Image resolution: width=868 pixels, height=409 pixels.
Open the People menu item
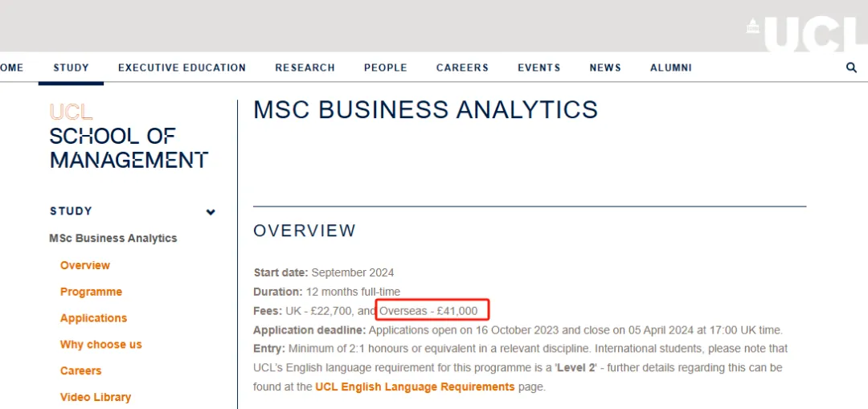tap(386, 67)
